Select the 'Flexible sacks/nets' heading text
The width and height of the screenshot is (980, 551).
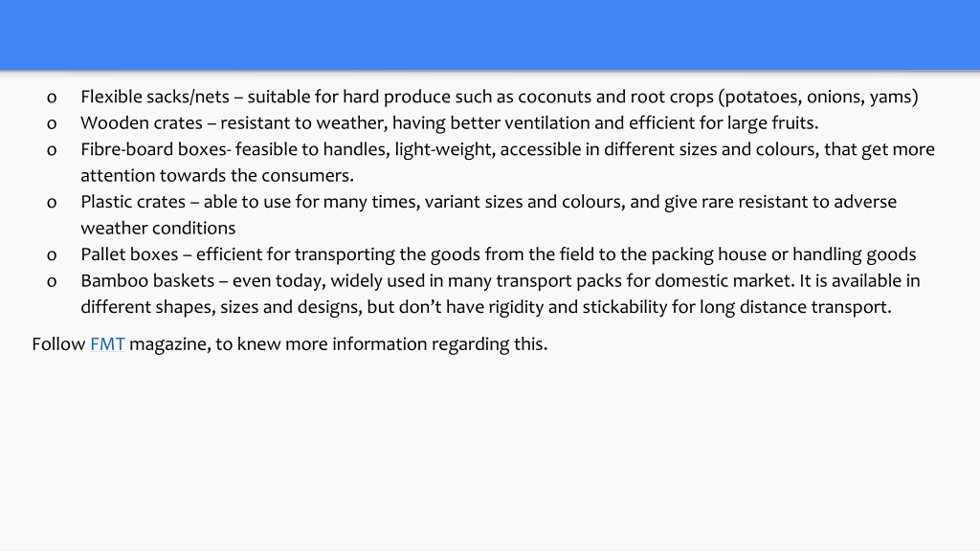[155, 97]
